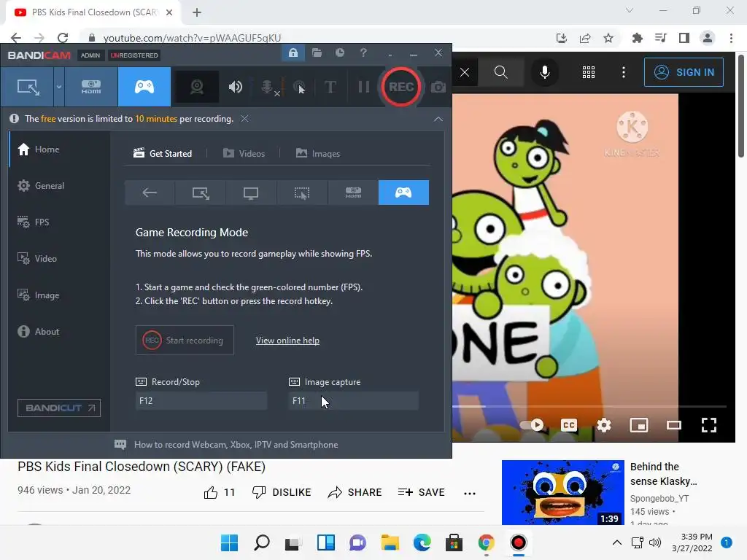Select HDMI device recording mode in top toolbar

(91, 87)
